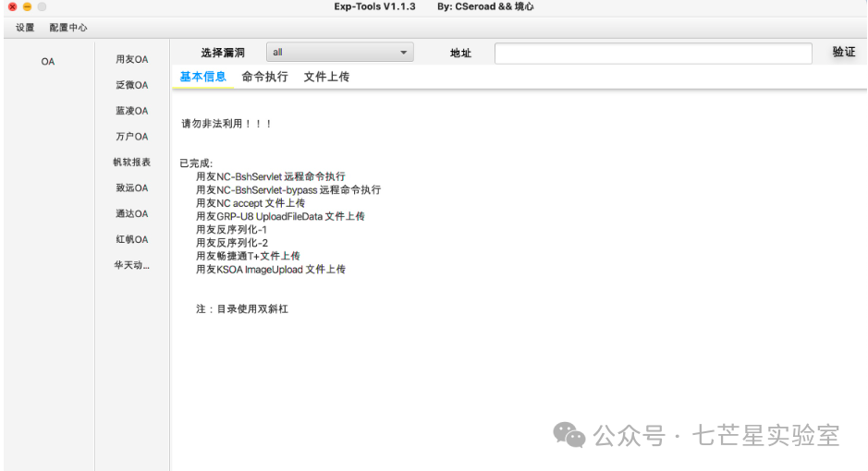
Task: Click the note 注：目录使用双斜杠
Action: pyautogui.click(x=242, y=309)
